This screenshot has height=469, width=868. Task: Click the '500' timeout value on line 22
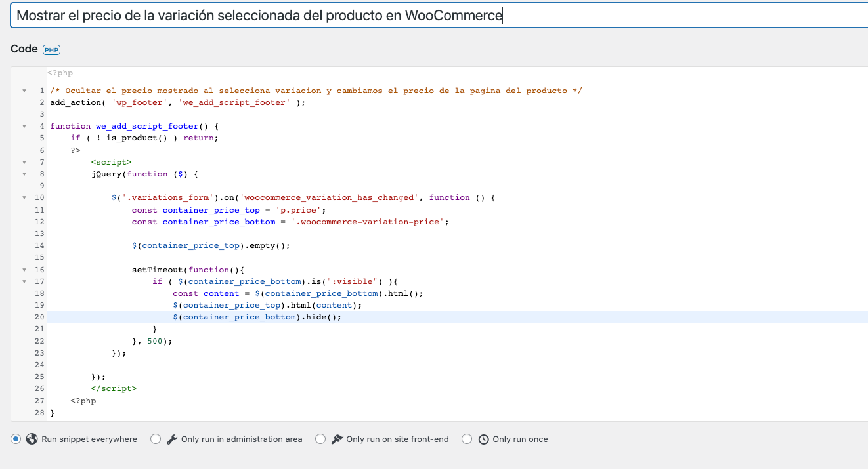pos(155,341)
